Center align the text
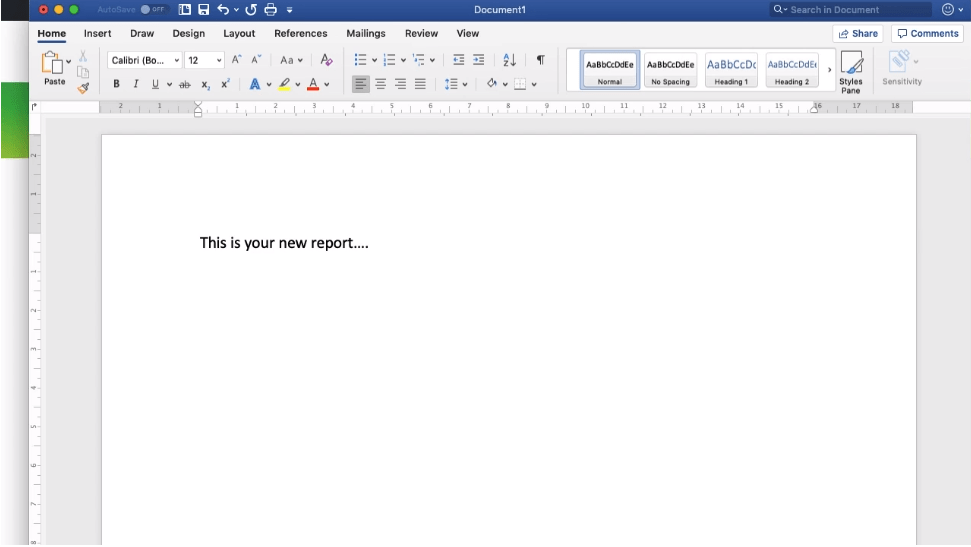Image resolution: width=971 pixels, height=547 pixels. tap(380, 84)
